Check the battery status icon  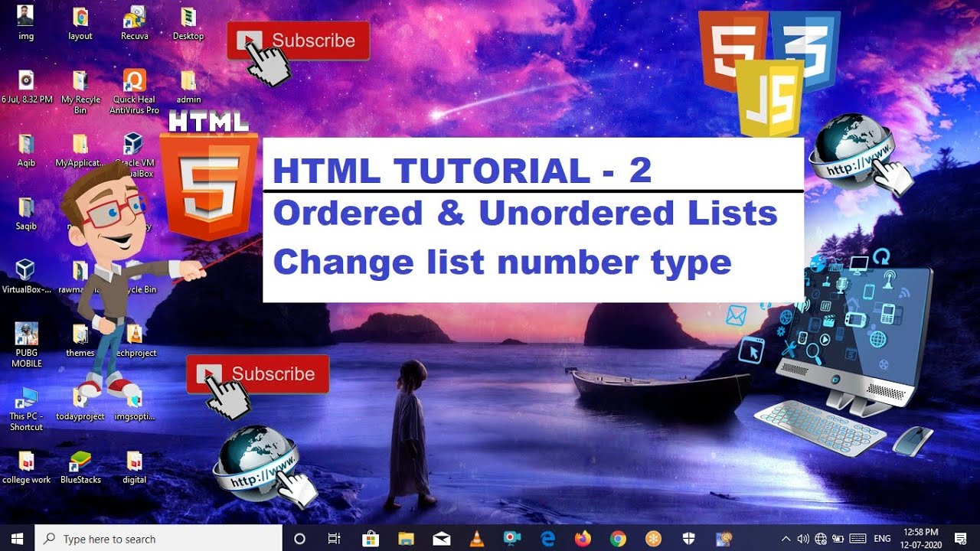pos(838,539)
